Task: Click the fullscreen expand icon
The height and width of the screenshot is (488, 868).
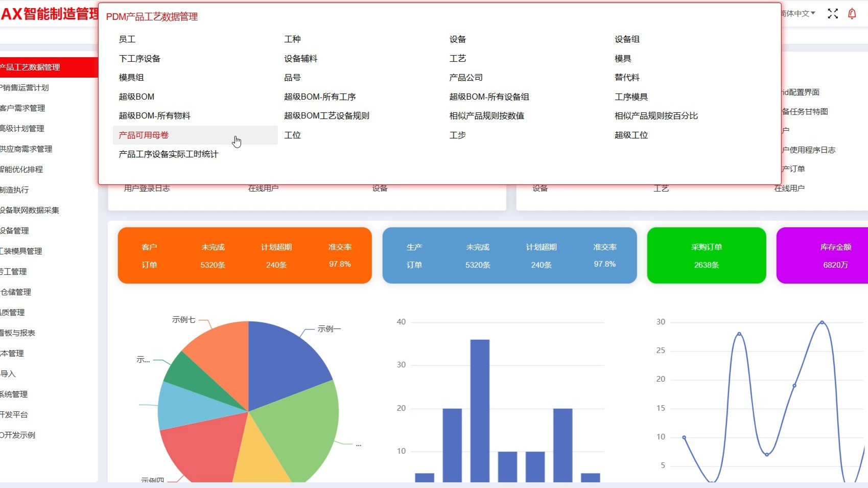Action: (x=832, y=14)
